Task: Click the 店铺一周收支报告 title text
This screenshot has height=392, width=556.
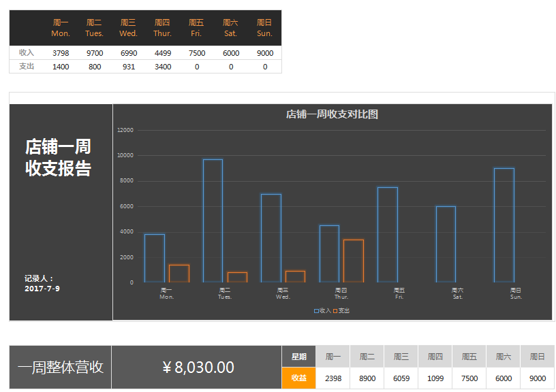Action: click(x=58, y=158)
